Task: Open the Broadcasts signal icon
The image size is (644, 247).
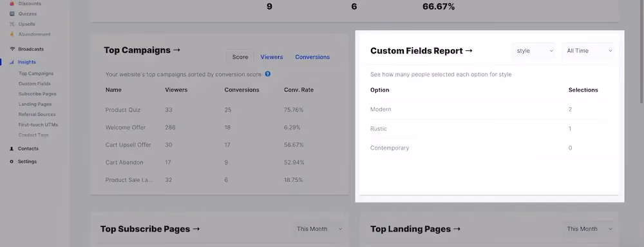Action: click(x=12, y=49)
